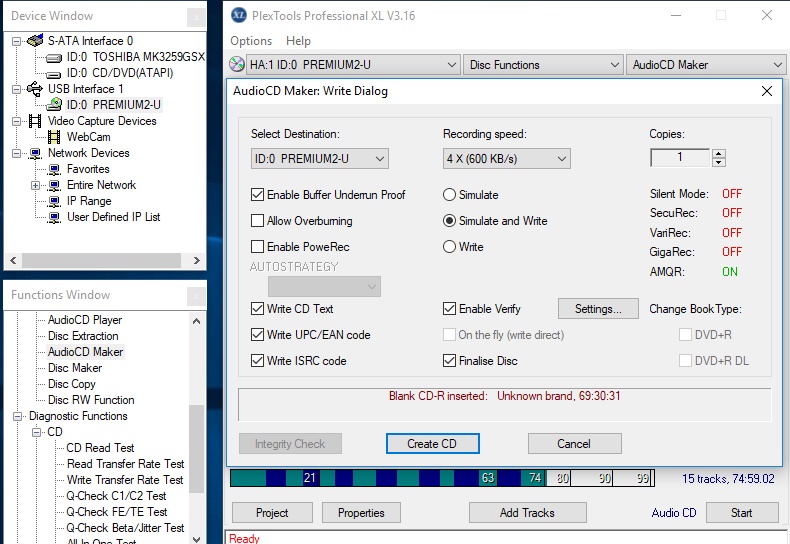
Task: Click the IP Range network icon
Action: (54, 201)
